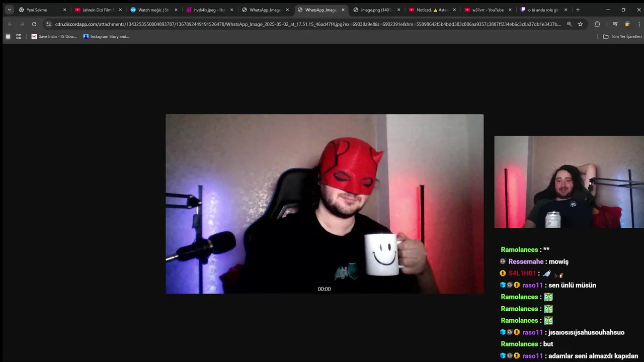Close the Noticed YouTube tab
The height and width of the screenshot is (362, 644).
coord(454,10)
